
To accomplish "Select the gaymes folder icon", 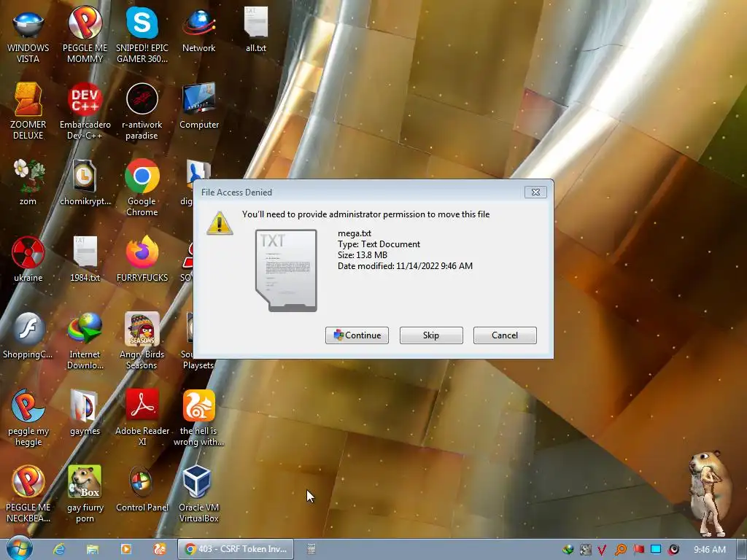I will pyautogui.click(x=85, y=413).
